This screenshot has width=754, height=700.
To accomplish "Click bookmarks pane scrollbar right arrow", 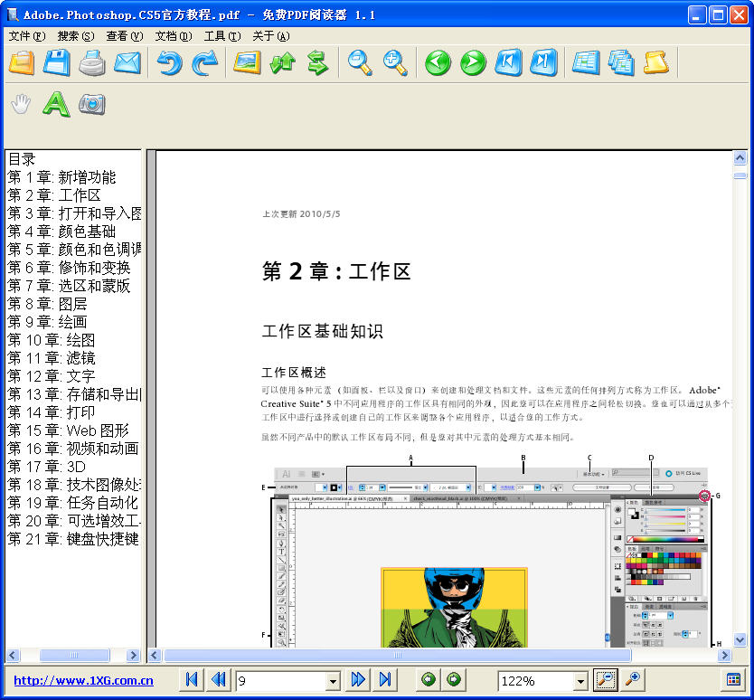I will click(133, 656).
